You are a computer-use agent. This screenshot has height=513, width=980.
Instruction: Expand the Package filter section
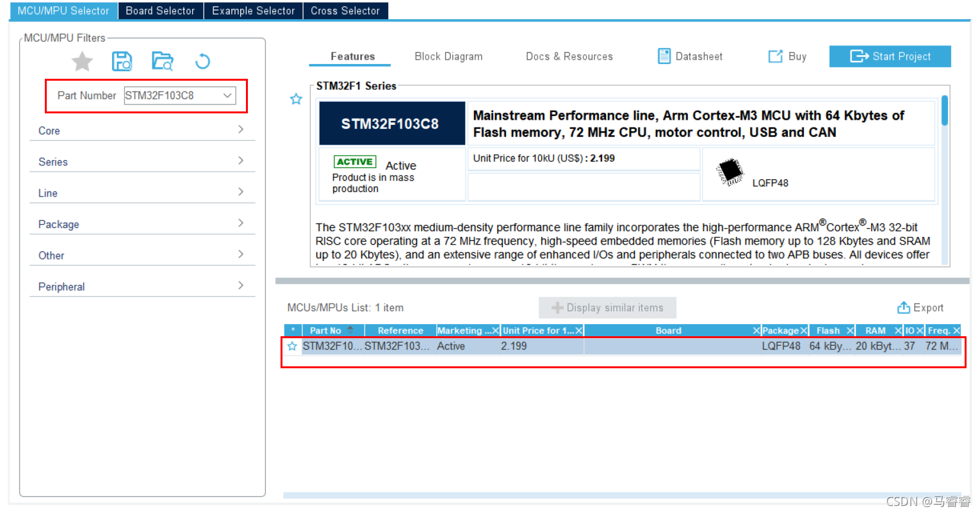point(142,224)
